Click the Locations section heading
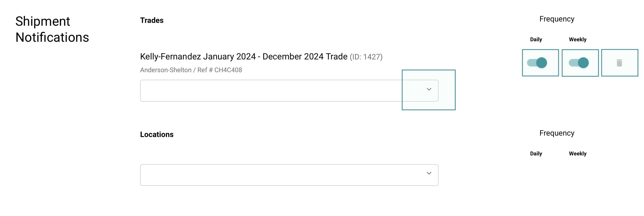This screenshot has height=216, width=644. [x=156, y=134]
